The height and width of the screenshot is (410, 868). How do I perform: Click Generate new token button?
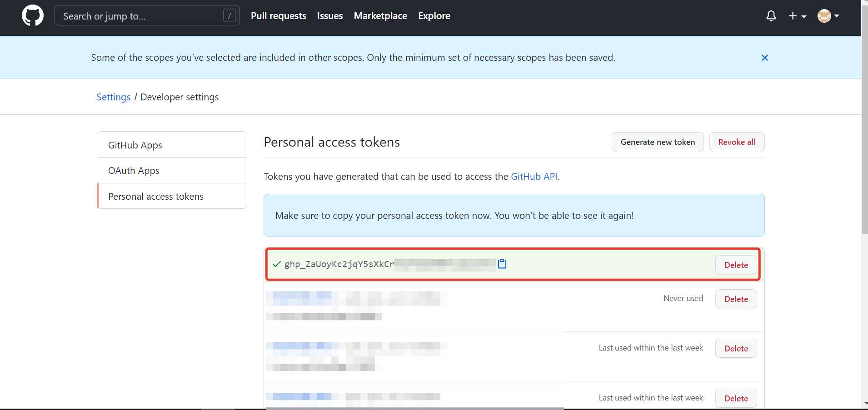(658, 142)
